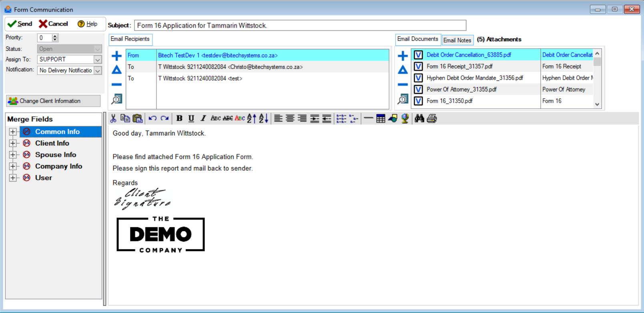Switch to the Email Notes tab
This screenshot has width=644, height=313.
(457, 40)
